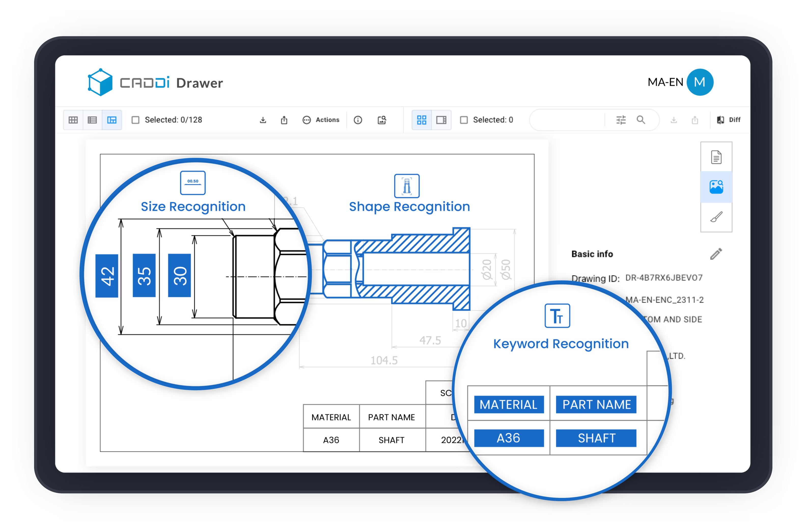Open the info circle icon
The width and height of the screenshot is (810, 532).
tap(358, 120)
